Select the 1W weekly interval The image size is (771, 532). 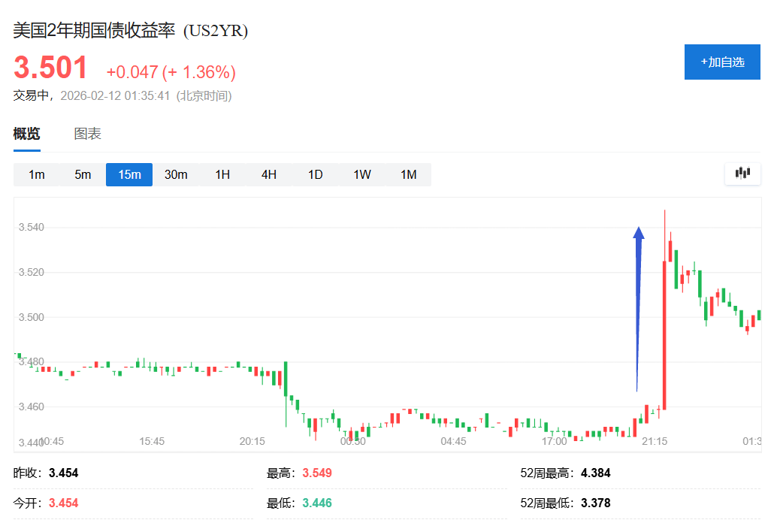362,174
